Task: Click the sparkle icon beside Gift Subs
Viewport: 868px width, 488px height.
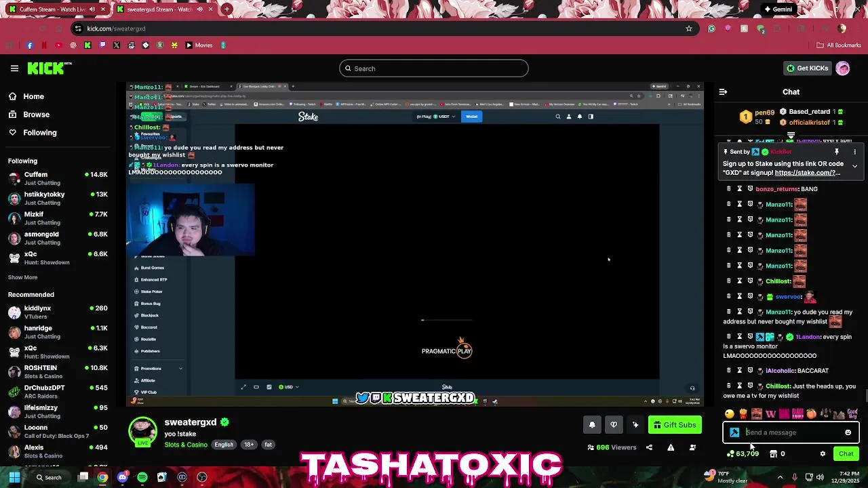Action: [x=635, y=425]
